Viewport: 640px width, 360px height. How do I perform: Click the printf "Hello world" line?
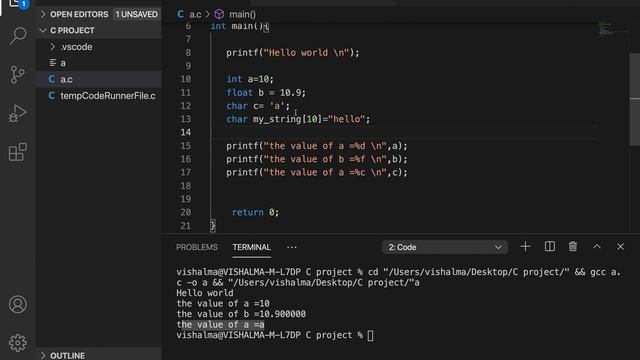coord(293,53)
